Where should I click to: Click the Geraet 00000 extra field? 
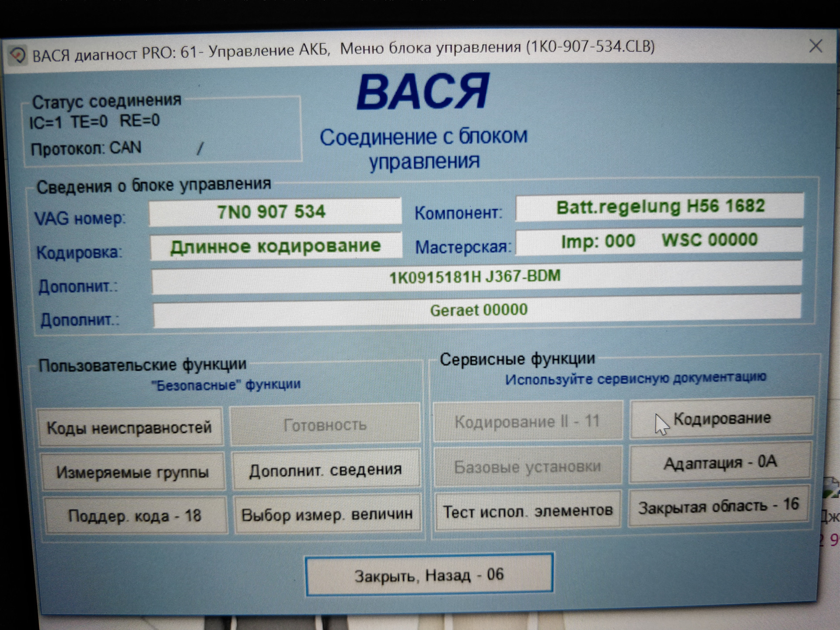477,311
